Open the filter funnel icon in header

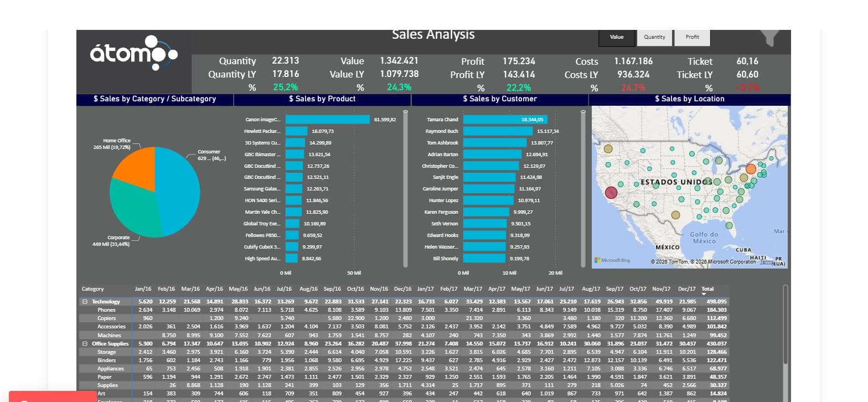click(x=771, y=38)
